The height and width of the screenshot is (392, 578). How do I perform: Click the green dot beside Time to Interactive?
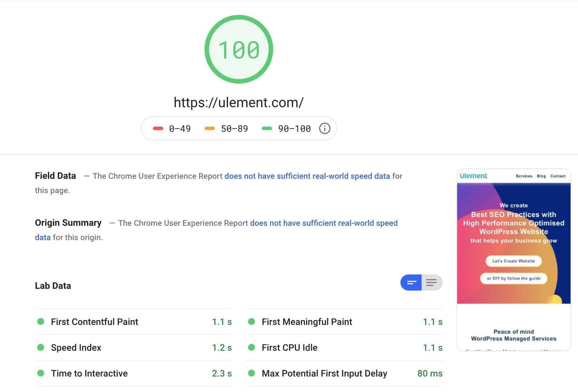(x=41, y=373)
